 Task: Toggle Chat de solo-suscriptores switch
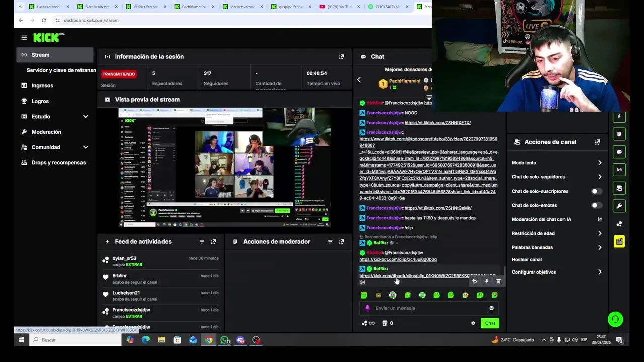pos(596,191)
